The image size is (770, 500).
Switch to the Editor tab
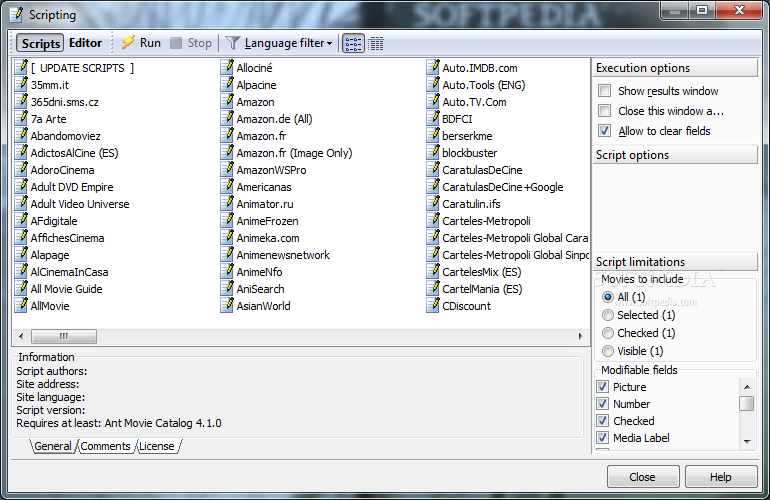click(x=85, y=43)
